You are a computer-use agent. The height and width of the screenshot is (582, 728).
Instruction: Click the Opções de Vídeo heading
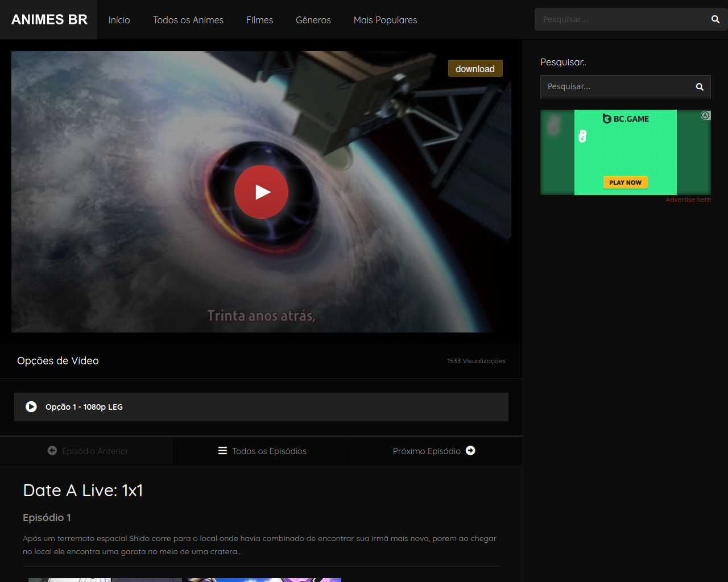click(58, 361)
